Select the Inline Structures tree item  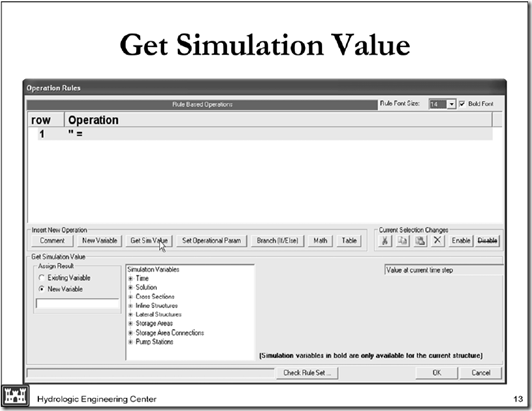pyautogui.click(x=156, y=306)
